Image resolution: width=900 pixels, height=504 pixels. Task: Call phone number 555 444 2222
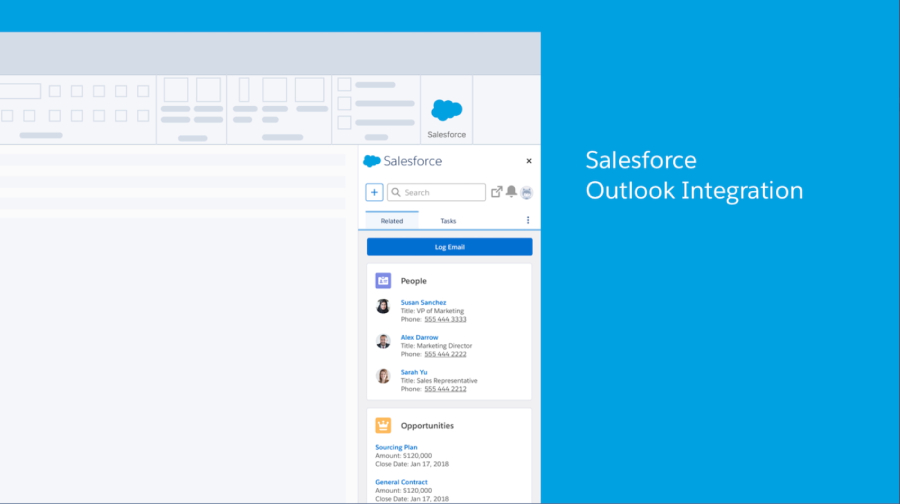tap(445, 354)
